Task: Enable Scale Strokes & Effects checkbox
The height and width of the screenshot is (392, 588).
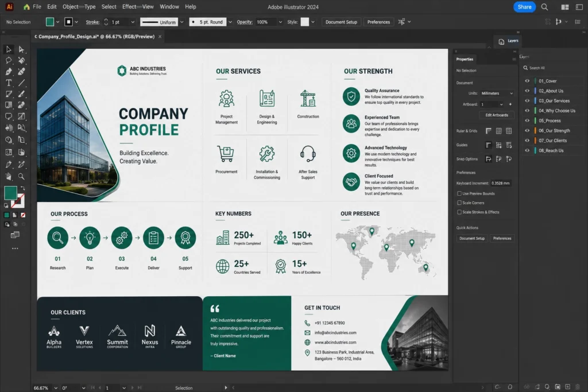Action: 459,212
